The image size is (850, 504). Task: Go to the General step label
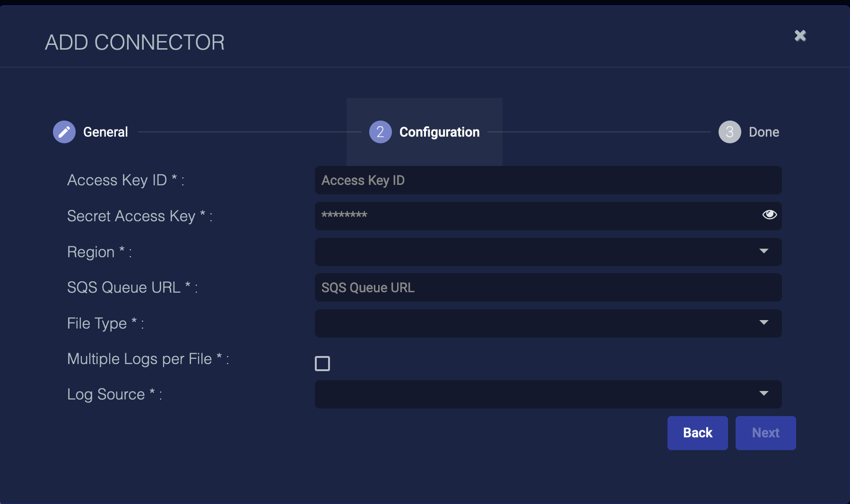click(x=105, y=132)
